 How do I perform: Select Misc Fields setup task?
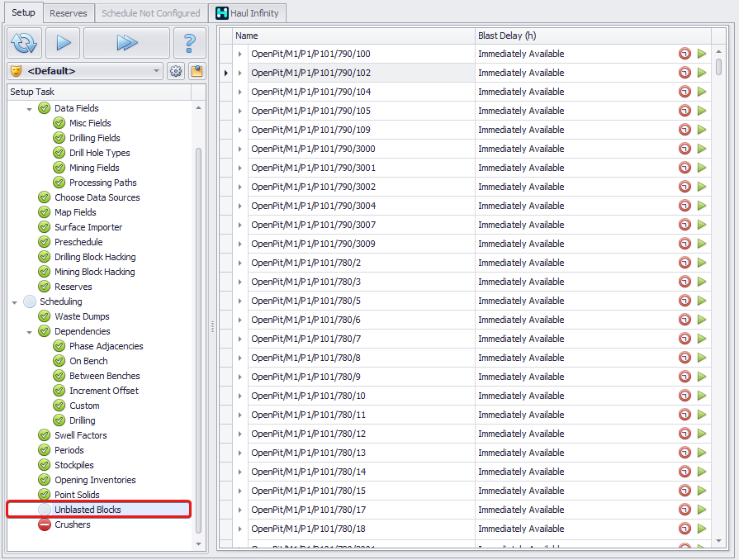(x=90, y=123)
